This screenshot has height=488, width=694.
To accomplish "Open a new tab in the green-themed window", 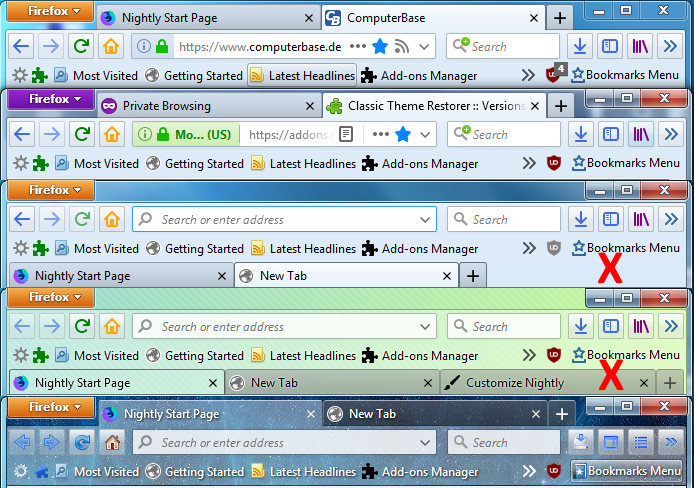I will click(670, 383).
